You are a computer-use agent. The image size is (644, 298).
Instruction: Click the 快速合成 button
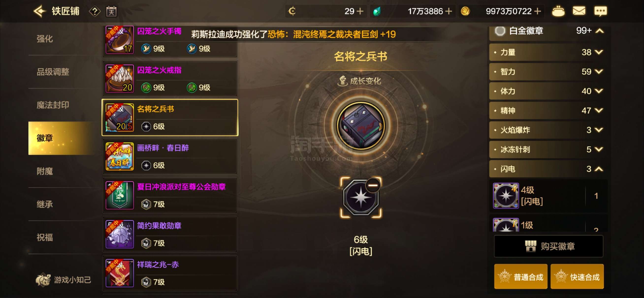(x=577, y=277)
